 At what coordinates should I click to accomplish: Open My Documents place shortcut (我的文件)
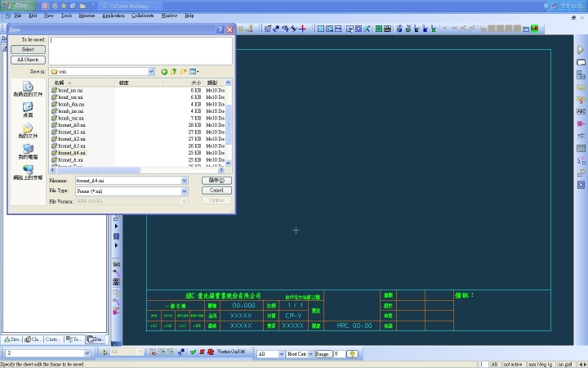(28, 131)
